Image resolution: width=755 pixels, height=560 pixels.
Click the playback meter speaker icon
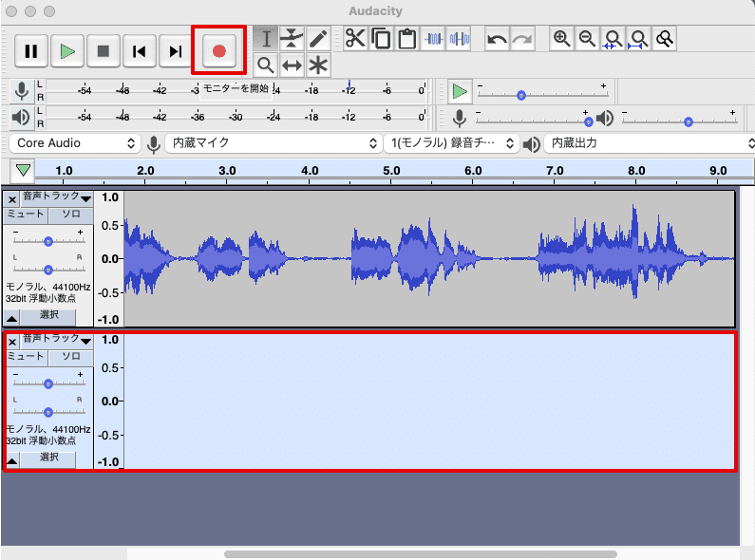point(21,117)
